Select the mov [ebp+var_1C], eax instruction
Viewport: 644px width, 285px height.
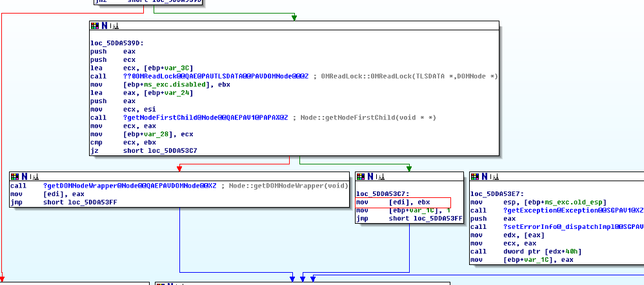(x=522, y=260)
